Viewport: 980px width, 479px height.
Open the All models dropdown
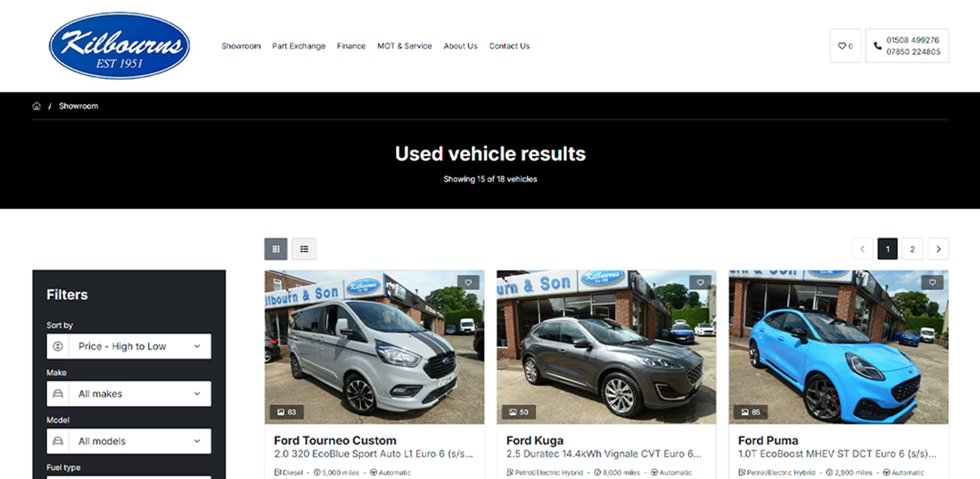(x=129, y=441)
